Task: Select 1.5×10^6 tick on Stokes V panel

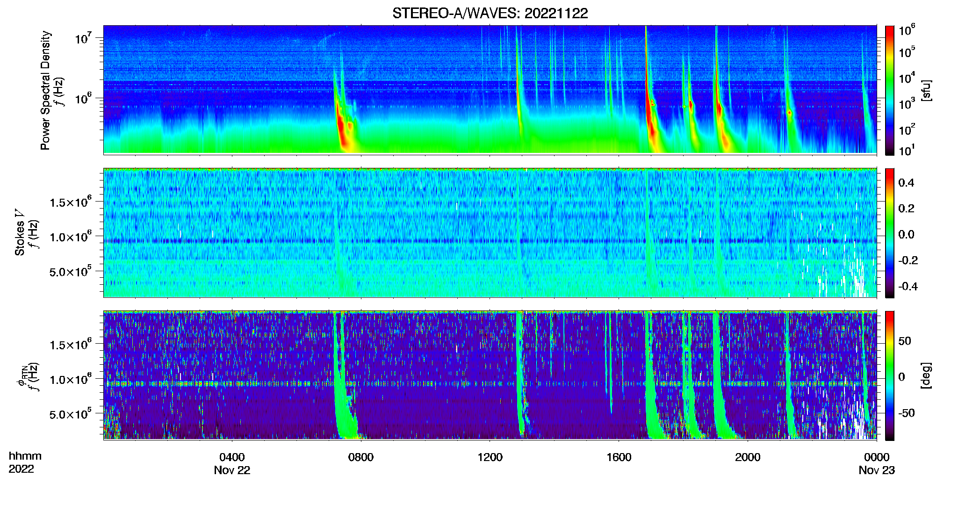Action: point(71,202)
